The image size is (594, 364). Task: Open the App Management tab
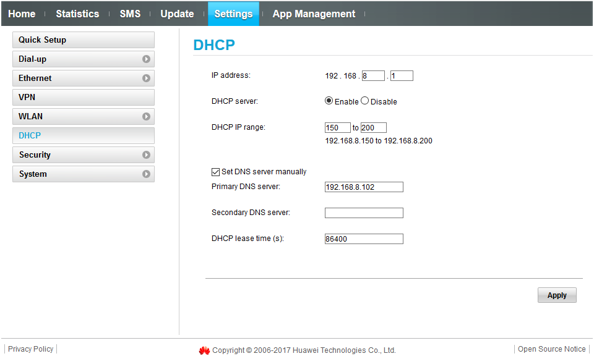[314, 14]
